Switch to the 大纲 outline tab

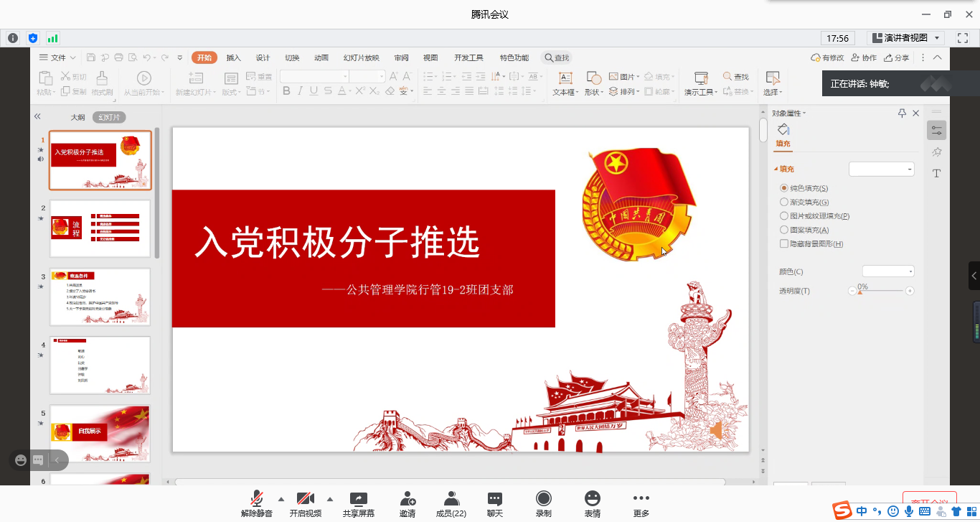click(77, 117)
